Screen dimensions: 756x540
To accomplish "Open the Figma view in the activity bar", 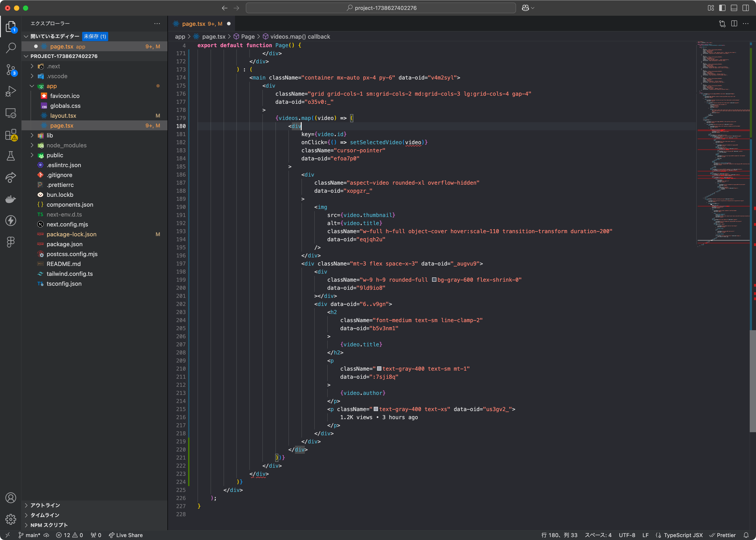I will click(11, 242).
